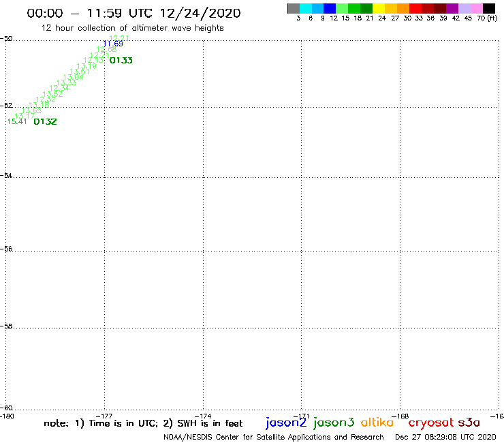
Task: Click the longitude axis label -171
Action: [301, 416]
